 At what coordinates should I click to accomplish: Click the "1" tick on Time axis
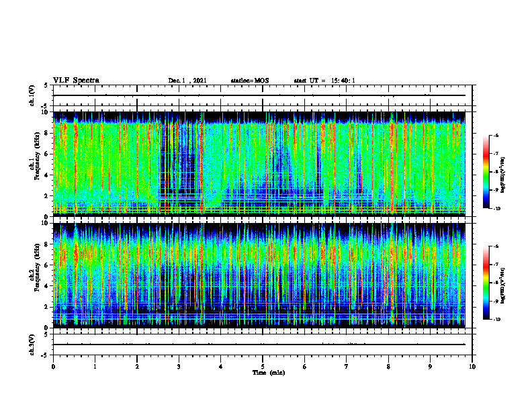95,367
